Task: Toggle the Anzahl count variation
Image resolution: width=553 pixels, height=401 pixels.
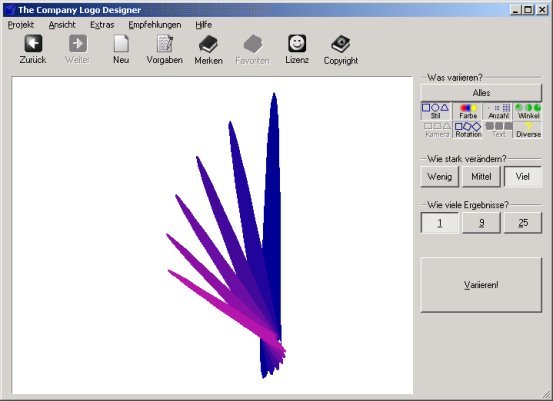Action: coord(498,111)
